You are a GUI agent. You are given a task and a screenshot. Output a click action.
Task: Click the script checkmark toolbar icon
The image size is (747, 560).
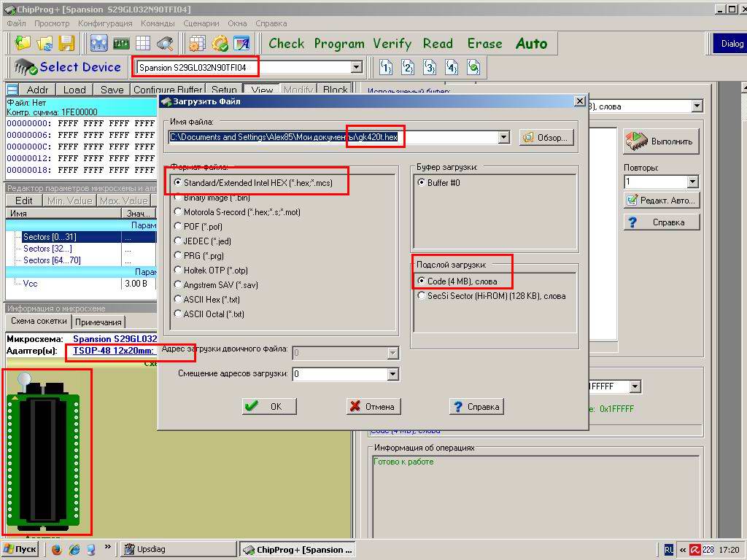[473, 67]
